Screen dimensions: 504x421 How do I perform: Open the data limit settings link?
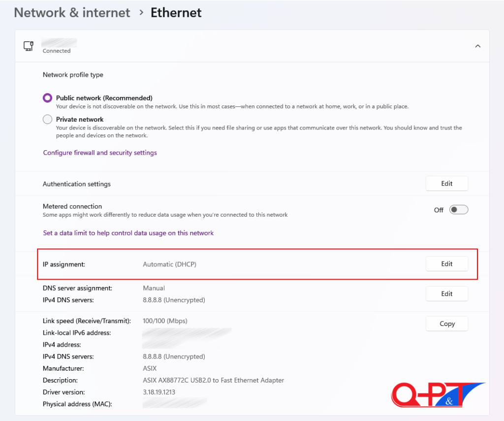pyautogui.click(x=128, y=233)
